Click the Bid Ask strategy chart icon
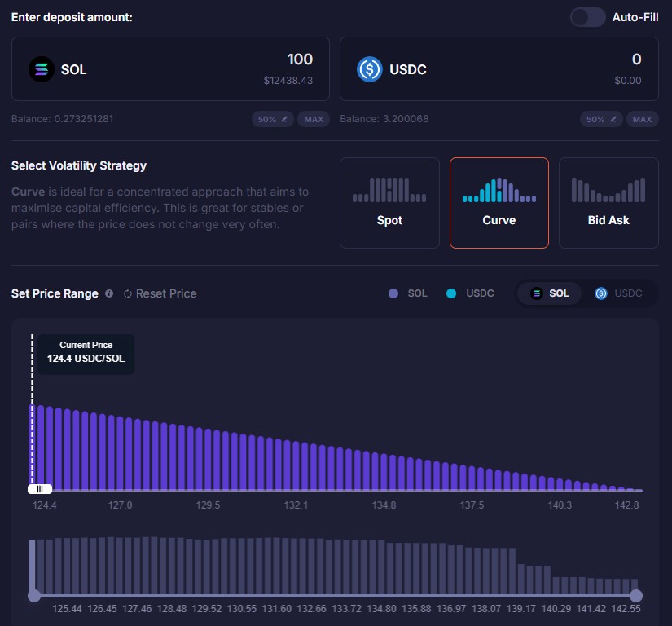The height and width of the screenshot is (626, 672). point(608,190)
